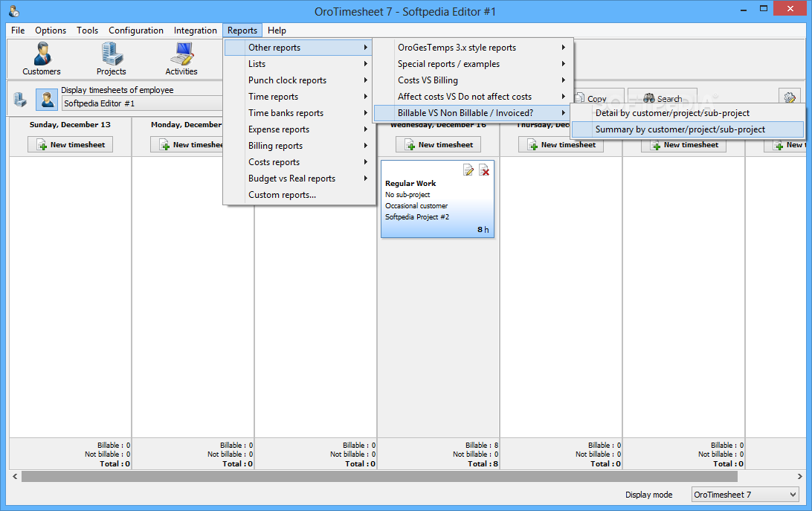The image size is (812, 511).
Task: Open the Integration menu
Action: point(196,30)
